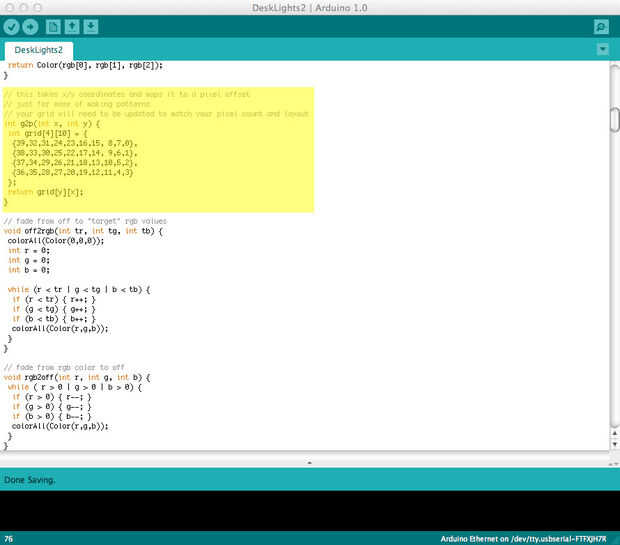Click the 'return Color(rgb[0], rgb[1], rgb[2]);' line
Screen dimensions: 620x545
(x=85, y=65)
